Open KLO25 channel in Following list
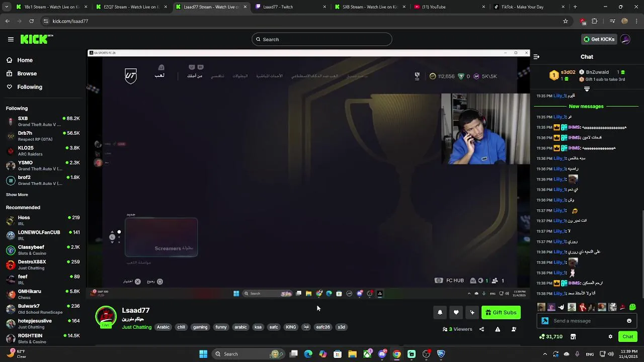The image size is (644, 362). pyautogui.click(x=42, y=151)
